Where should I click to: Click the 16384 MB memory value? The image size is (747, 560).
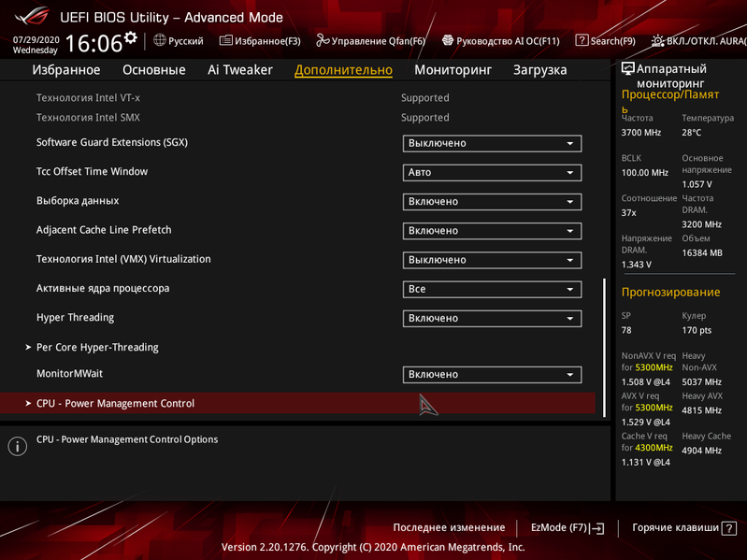(702, 252)
